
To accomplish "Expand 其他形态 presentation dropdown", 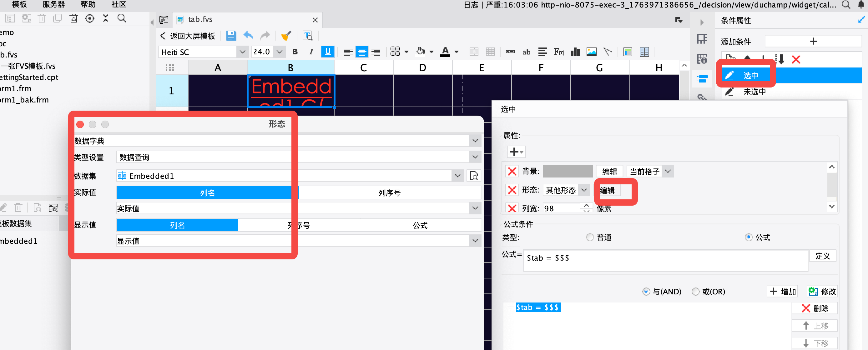I will tap(584, 190).
